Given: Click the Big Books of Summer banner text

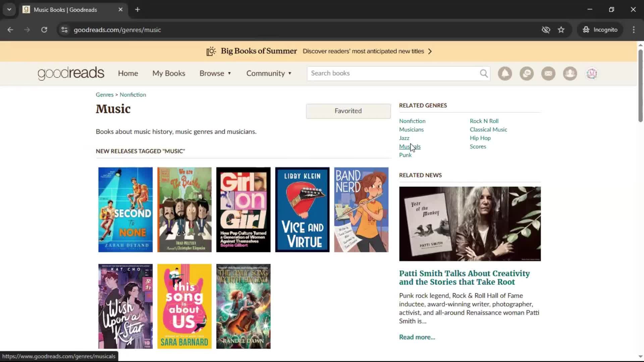Looking at the screenshot, I should point(259,51).
